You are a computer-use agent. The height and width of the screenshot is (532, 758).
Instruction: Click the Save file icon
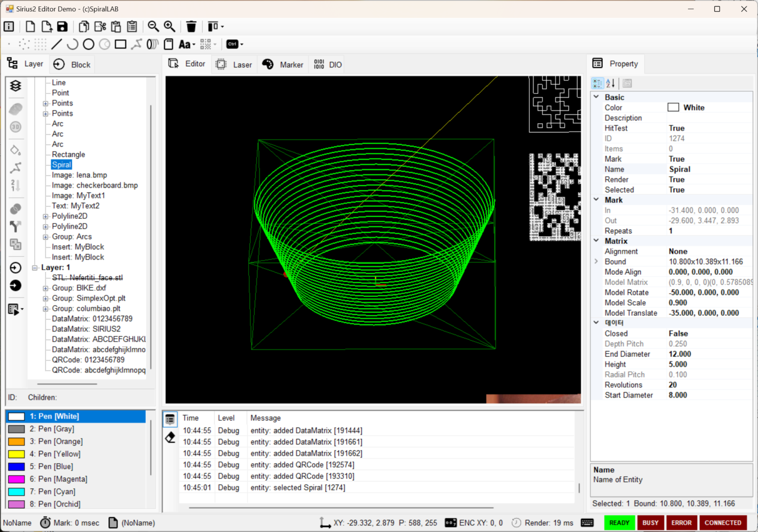[x=62, y=27]
